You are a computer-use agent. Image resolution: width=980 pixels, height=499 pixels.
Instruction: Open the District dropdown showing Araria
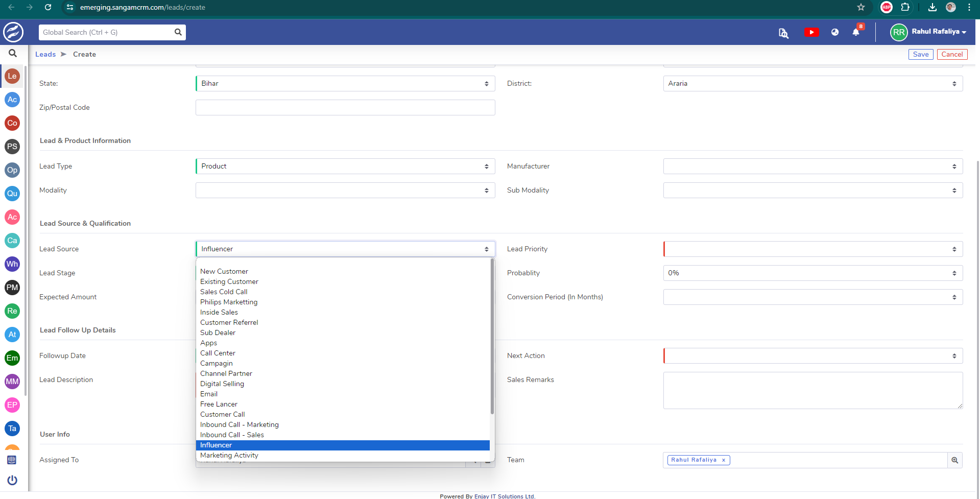coord(813,84)
